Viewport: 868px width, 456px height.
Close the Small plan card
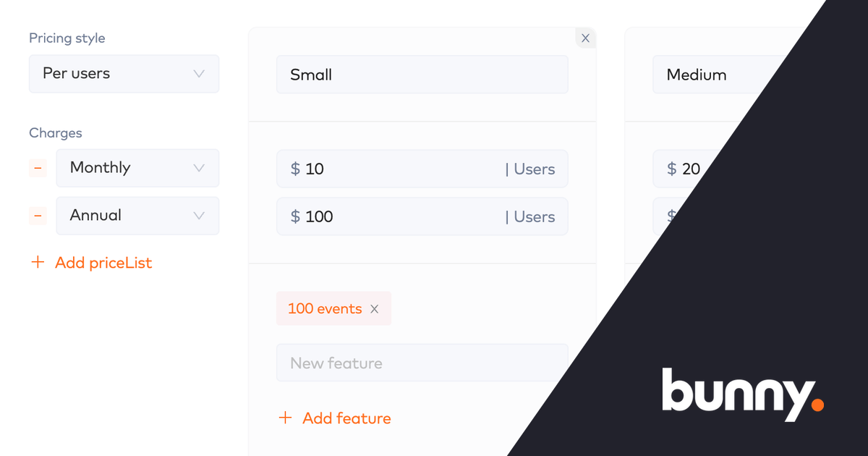pos(585,38)
